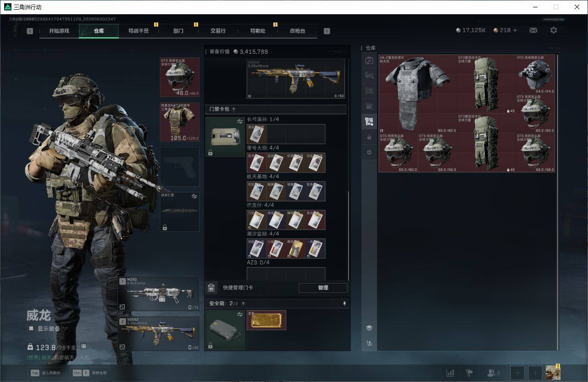Open the stats bar chart icon
The image size is (588, 382).
(x=450, y=373)
